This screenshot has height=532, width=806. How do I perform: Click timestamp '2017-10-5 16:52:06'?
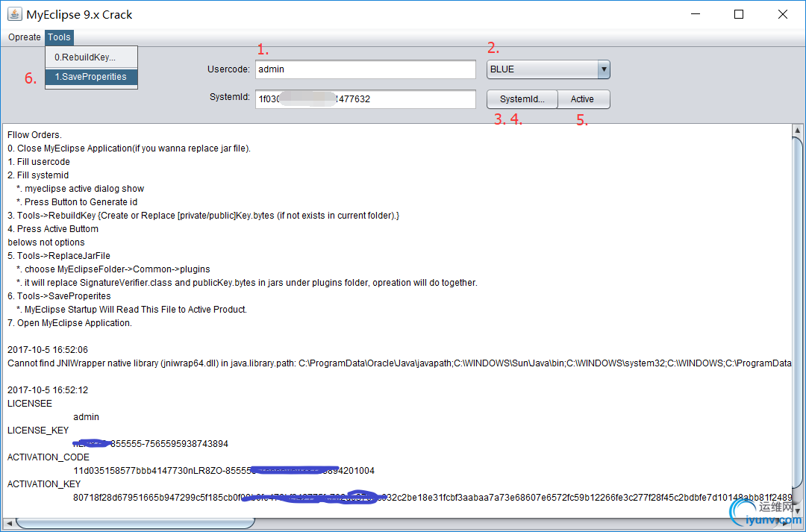tap(48, 349)
